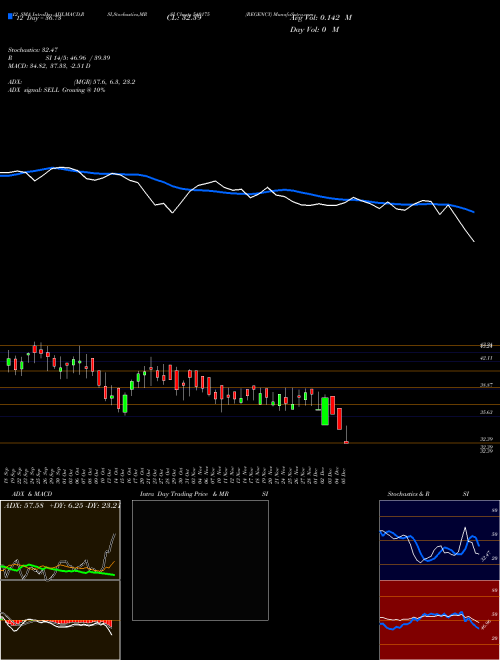Click the Avg Vol: 0.142 M label
Image resolution: width=500 pixels, height=660 pixels.
click(x=321, y=18)
